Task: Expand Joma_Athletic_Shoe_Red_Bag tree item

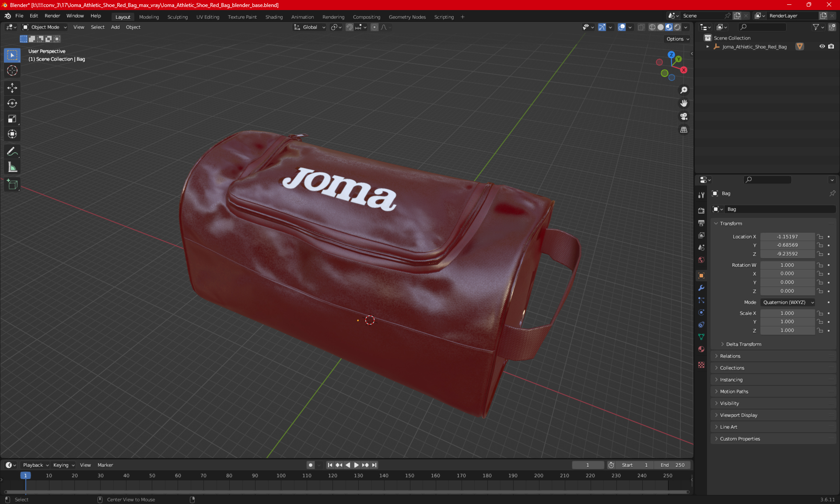Action: pyautogui.click(x=708, y=47)
